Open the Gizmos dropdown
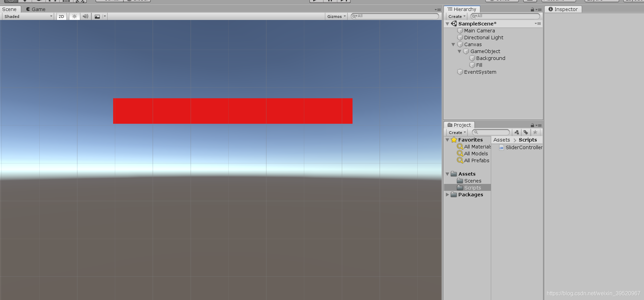The image size is (644, 300). coord(336,16)
